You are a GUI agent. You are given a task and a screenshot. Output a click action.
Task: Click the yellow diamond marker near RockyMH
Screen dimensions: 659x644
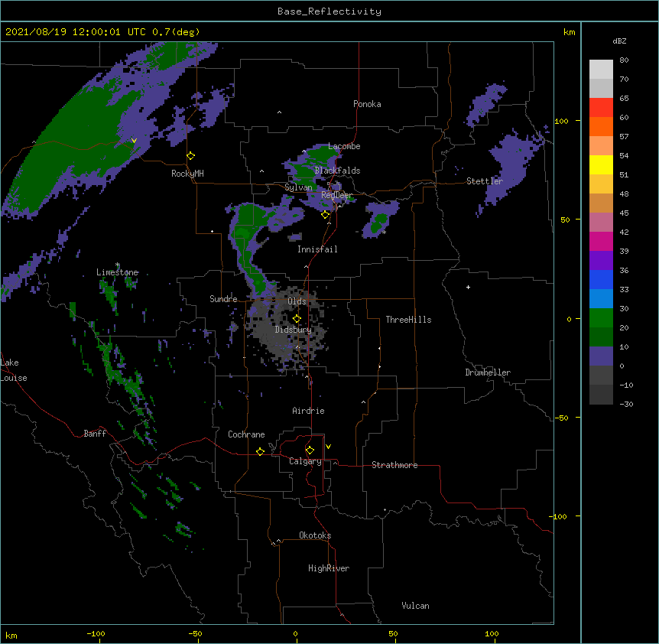pyautogui.click(x=191, y=156)
